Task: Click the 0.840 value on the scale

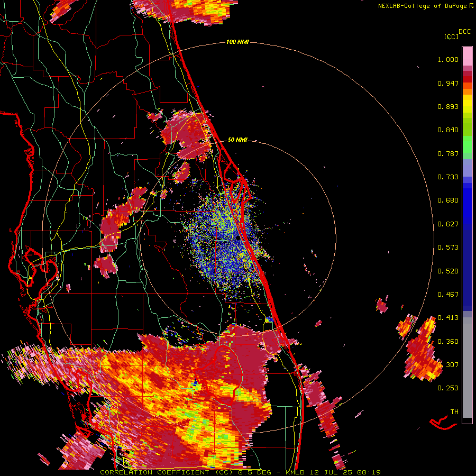Action: (448, 130)
